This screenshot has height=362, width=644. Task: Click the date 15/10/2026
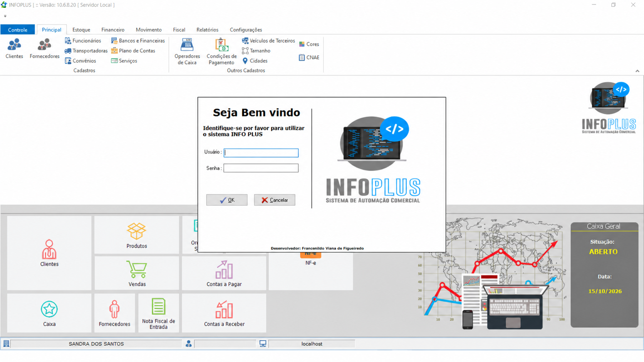point(605,291)
